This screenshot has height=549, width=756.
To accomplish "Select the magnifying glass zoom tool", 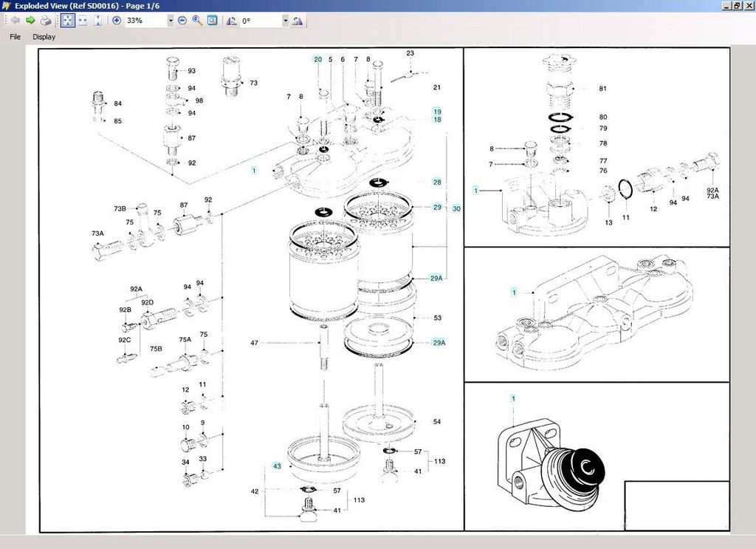I will [197, 21].
